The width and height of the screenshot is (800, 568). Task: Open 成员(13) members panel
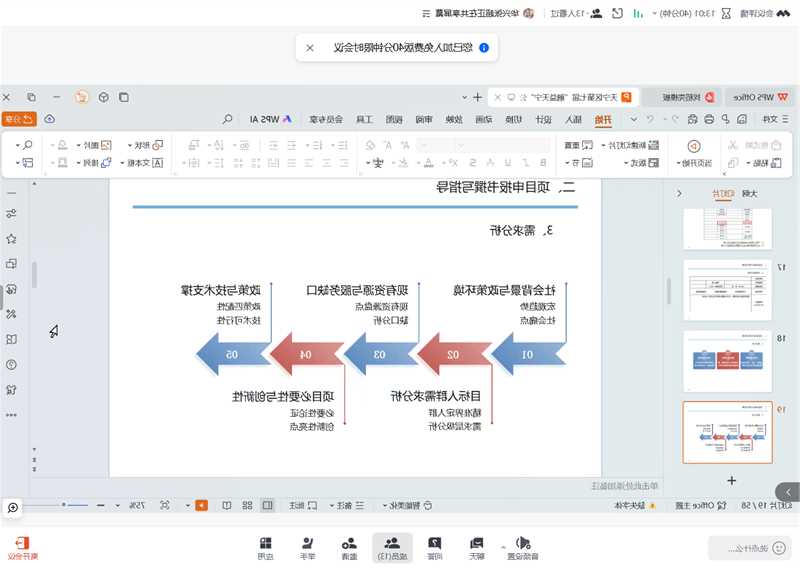click(x=392, y=548)
